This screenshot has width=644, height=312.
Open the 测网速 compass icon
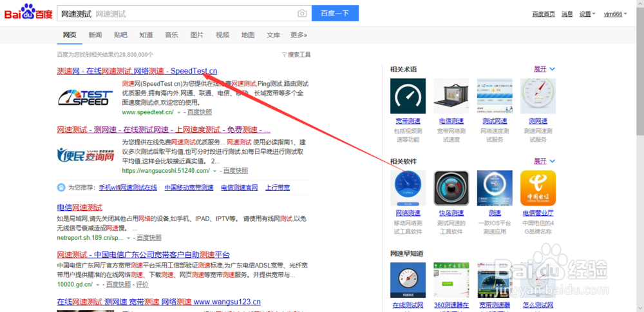tap(538, 96)
